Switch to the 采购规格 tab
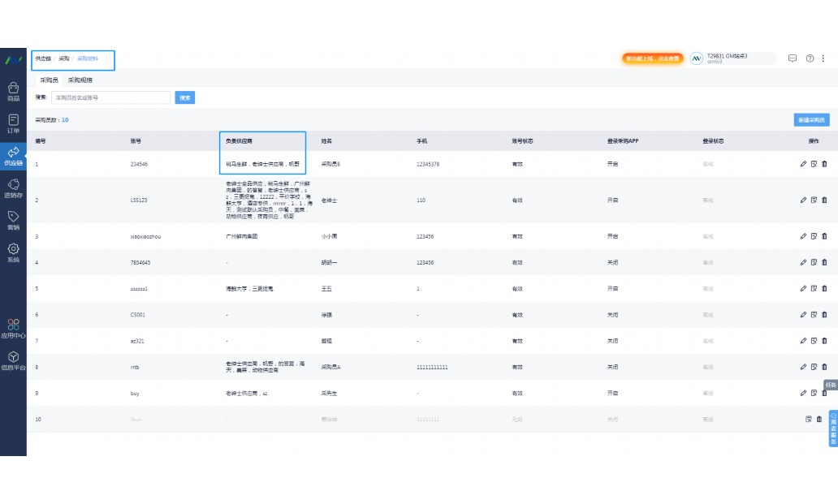The height and width of the screenshot is (504, 838). 80,80
